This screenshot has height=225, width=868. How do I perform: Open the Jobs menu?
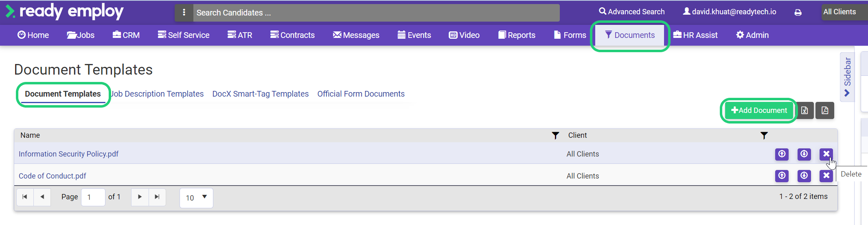[x=81, y=35]
